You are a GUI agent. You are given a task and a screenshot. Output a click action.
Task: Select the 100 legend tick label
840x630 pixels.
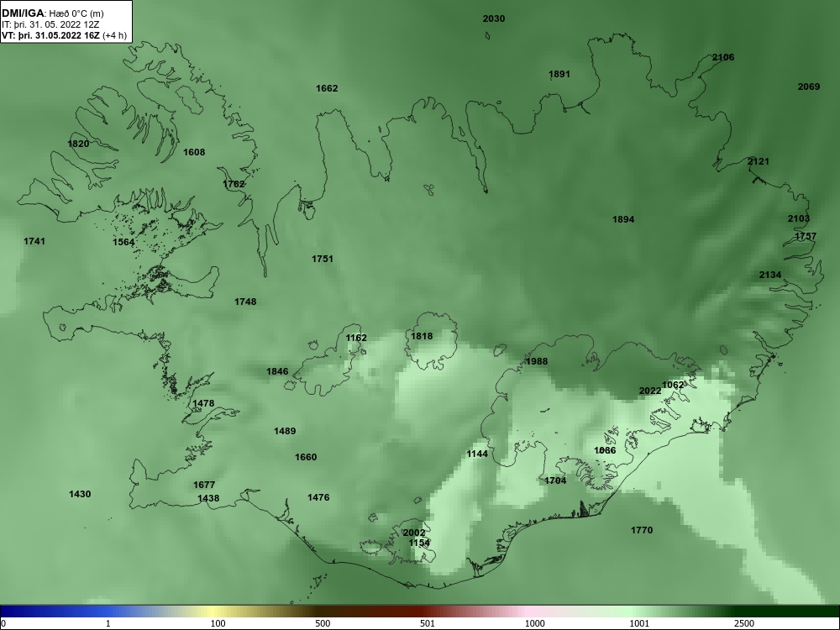pos(218,623)
